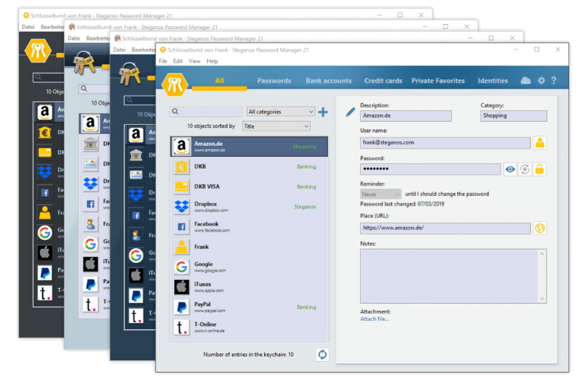Image resolution: width=588 pixels, height=376 pixels.
Task: Switch to the Private Favorites tab
Action: click(438, 80)
